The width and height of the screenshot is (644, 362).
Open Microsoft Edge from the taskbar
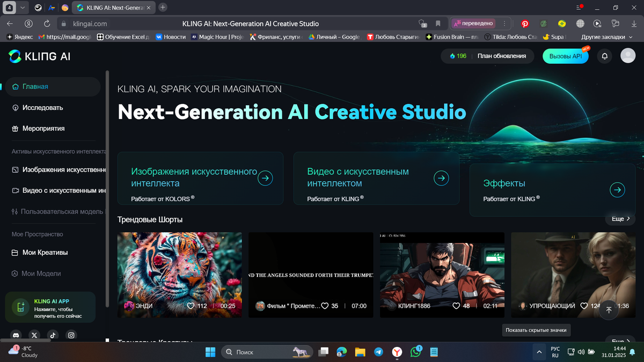(341, 352)
